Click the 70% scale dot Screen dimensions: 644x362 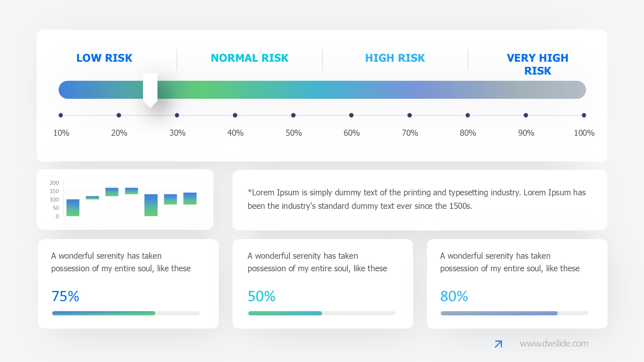coord(410,115)
